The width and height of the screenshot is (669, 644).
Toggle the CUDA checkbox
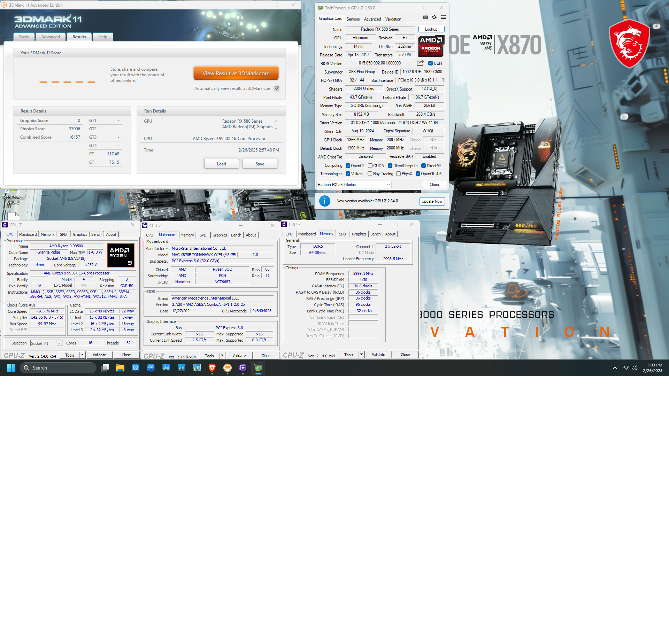370,166
